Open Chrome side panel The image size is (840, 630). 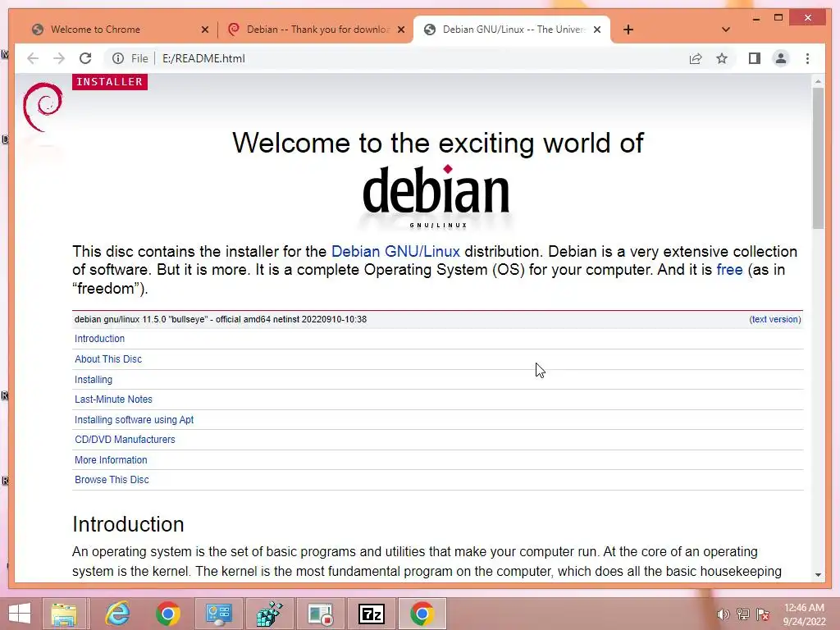[755, 58]
